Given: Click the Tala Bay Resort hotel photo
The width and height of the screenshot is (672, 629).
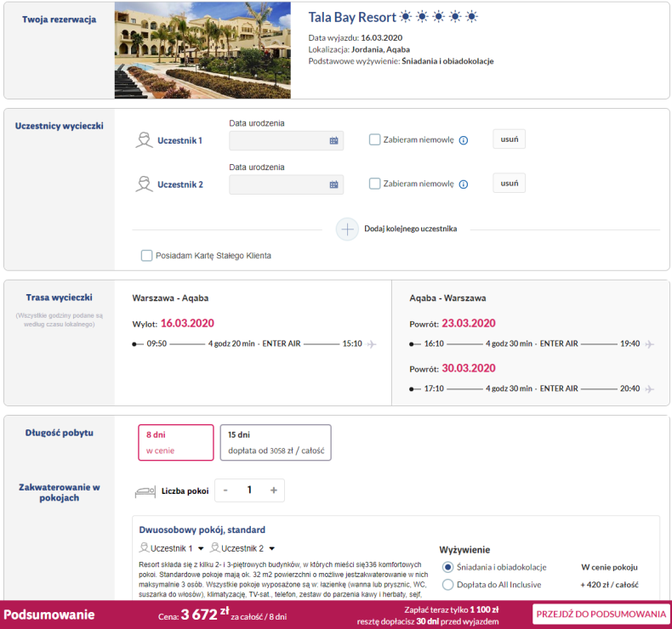Looking at the screenshot, I should pyautogui.click(x=202, y=49).
